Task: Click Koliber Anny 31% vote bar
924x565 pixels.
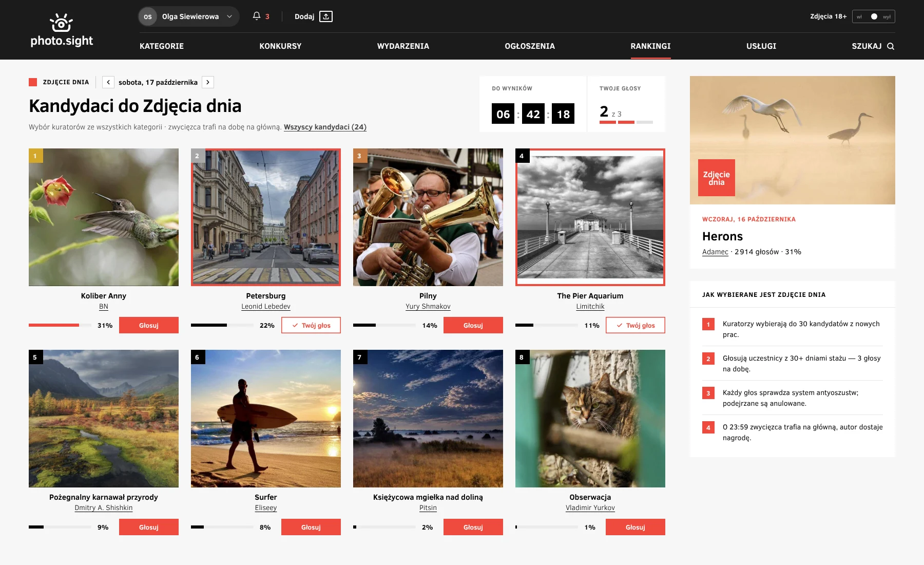Action: click(x=60, y=325)
